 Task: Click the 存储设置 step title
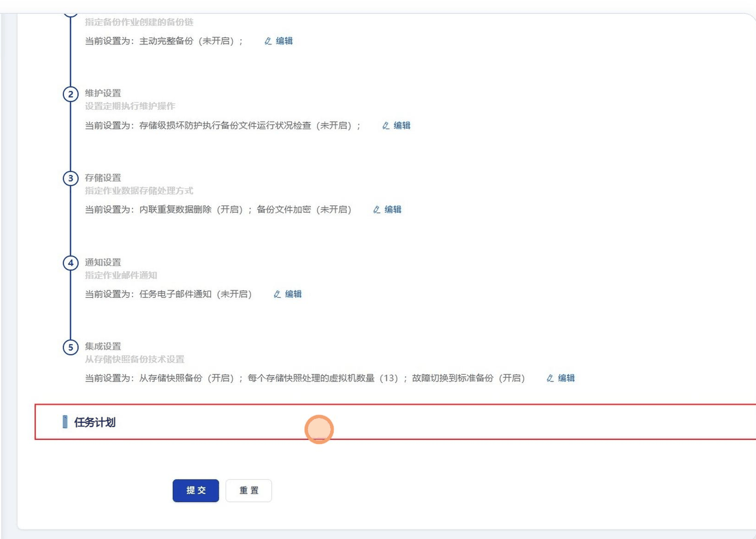(x=103, y=178)
